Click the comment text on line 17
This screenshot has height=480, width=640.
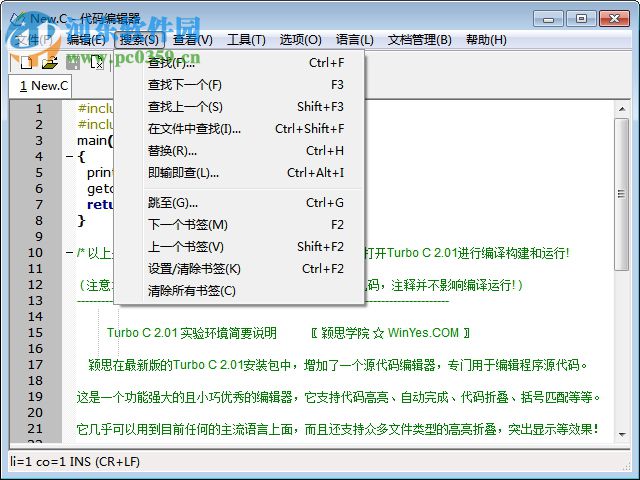(338, 365)
